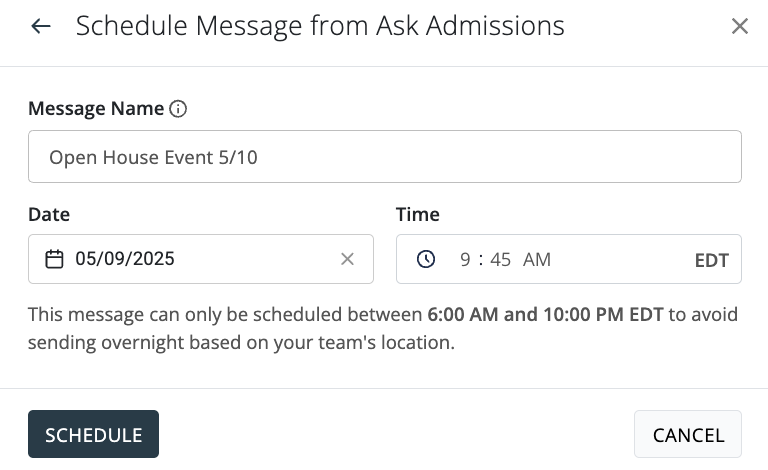
Task: Click the 05/09/2025 date value
Action: pyautogui.click(x=125, y=259)
